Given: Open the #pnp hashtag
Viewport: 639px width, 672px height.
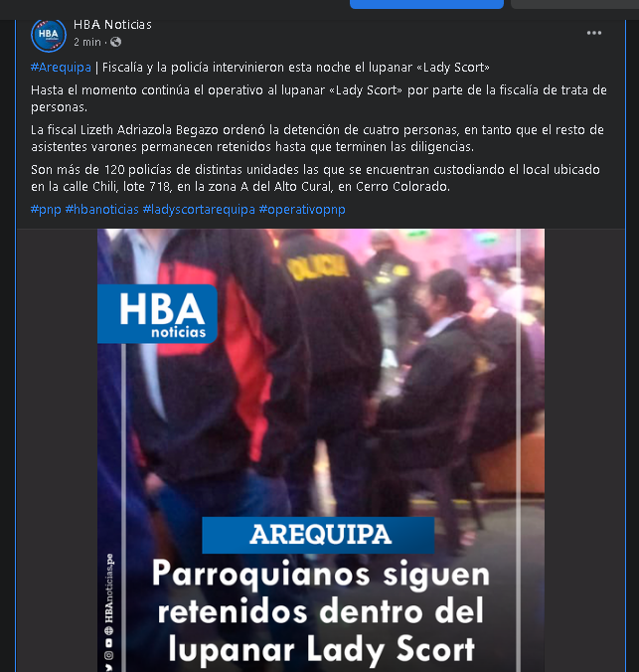Looking at the screenshot, I should [46, 210].
